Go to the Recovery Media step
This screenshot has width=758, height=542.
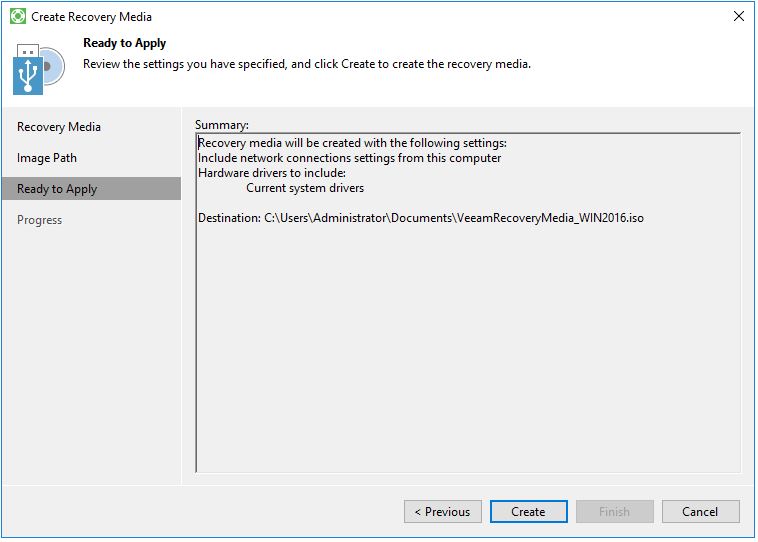tap(59, 127)
